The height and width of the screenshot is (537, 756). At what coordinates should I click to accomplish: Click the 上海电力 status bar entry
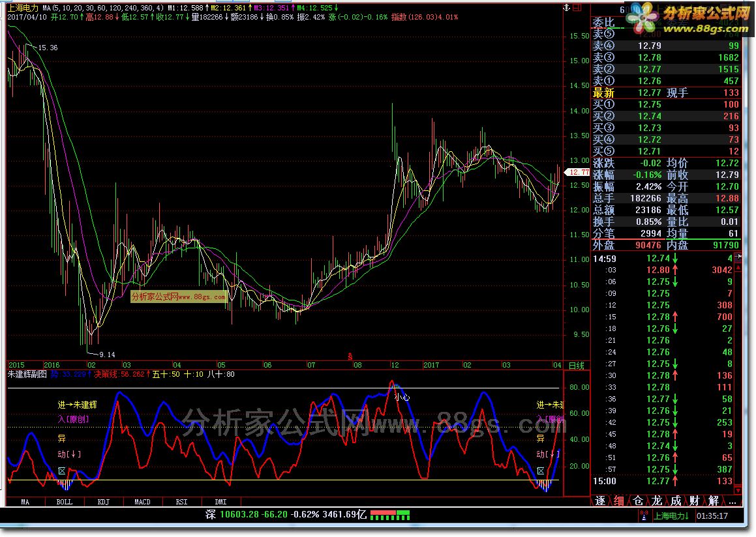coord(671,515)
